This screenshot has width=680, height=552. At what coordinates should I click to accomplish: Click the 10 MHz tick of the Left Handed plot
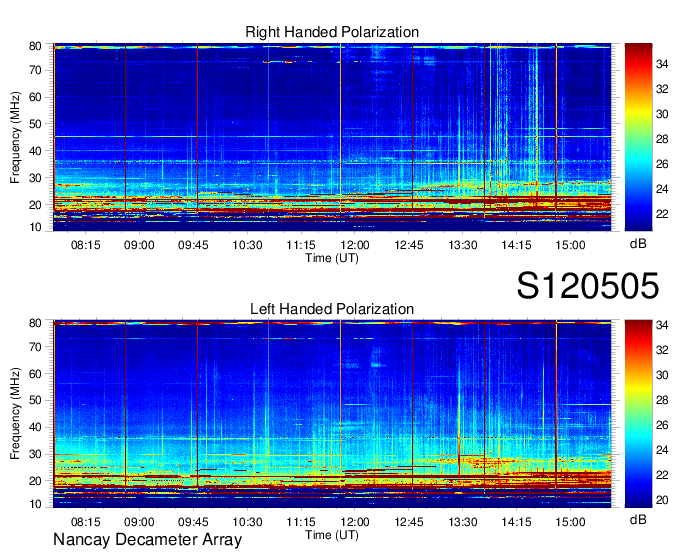tap(35, 504)
